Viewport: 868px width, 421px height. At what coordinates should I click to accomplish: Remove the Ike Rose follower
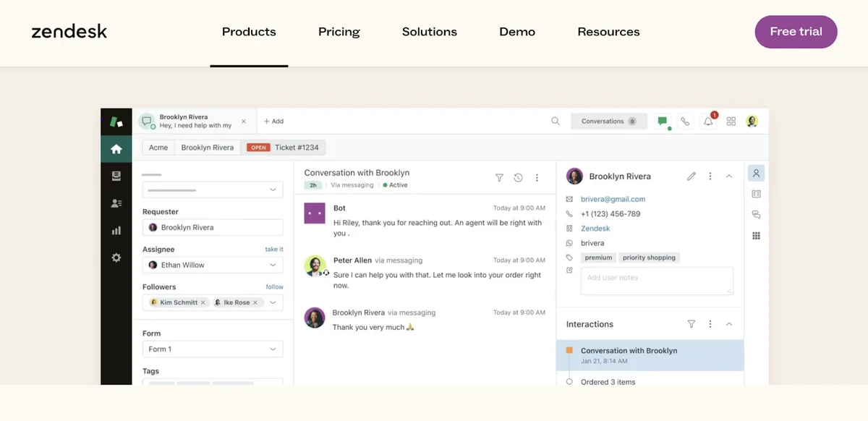[256, 302]
